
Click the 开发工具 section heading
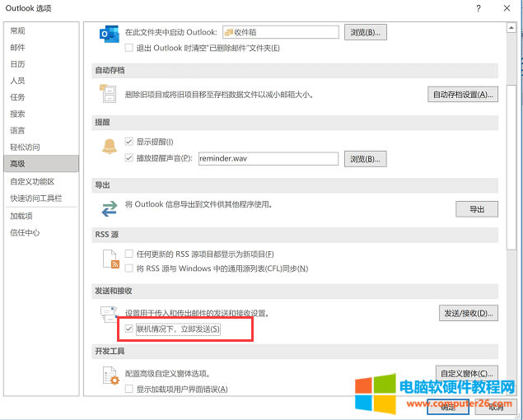[x=110, y=351]
